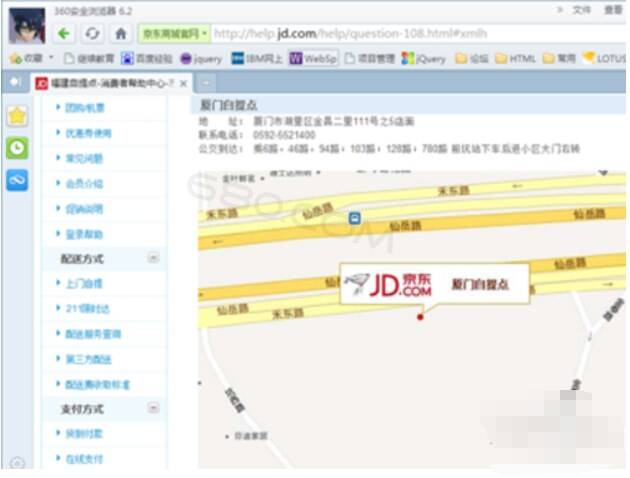Close the JD help center tab

(x=184, y=84)
